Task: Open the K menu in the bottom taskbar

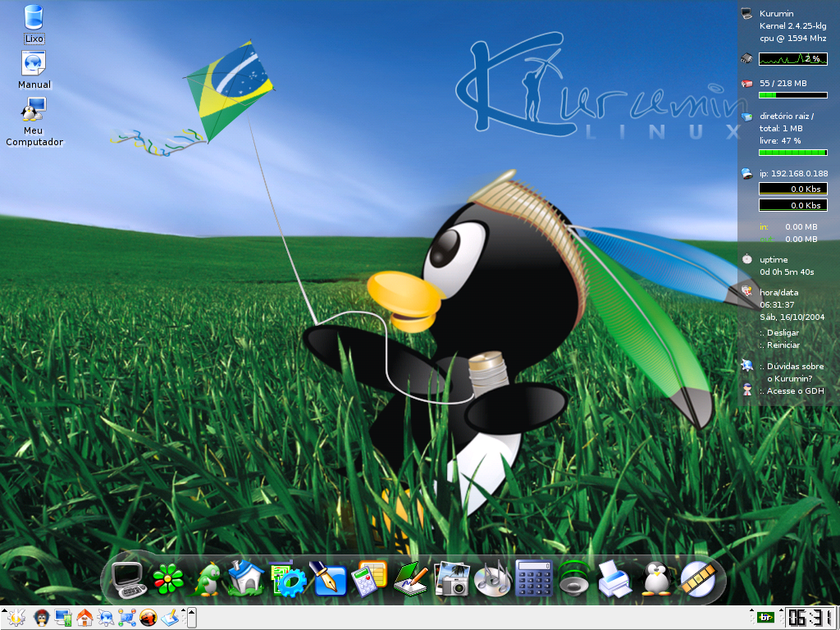Action: click(16, 618)
